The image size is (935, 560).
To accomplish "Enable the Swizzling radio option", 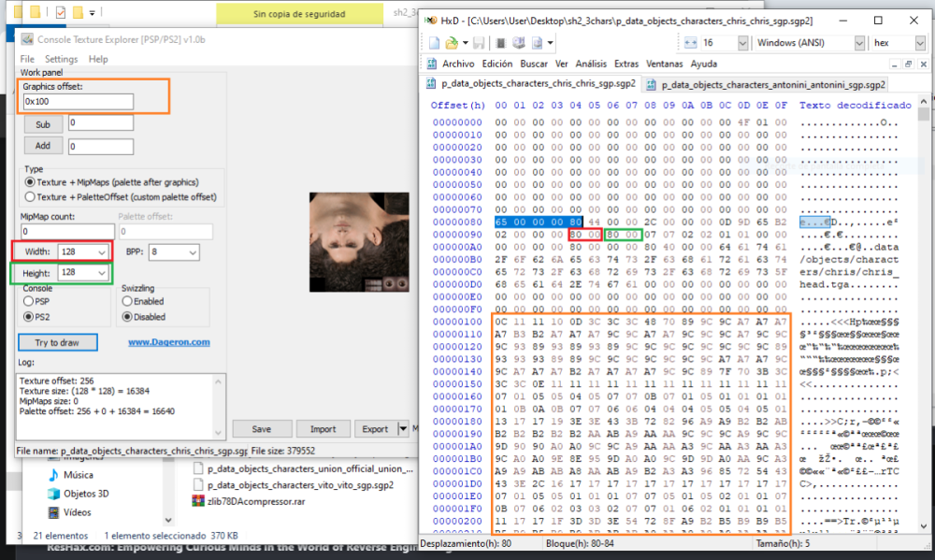I will point(128,302).
